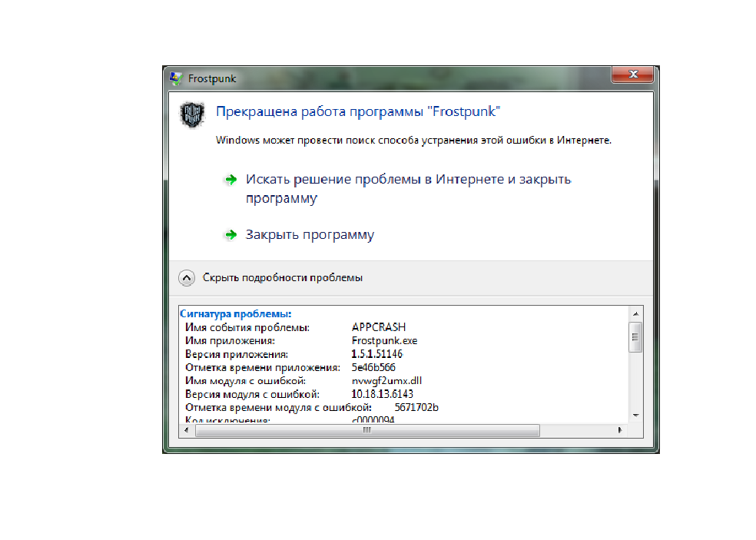The image size is (756, 540).
Task: Toggle visibility of 'Скрыть подробности проблемы'
Action: pyautogui.click(x=284, y=277)
